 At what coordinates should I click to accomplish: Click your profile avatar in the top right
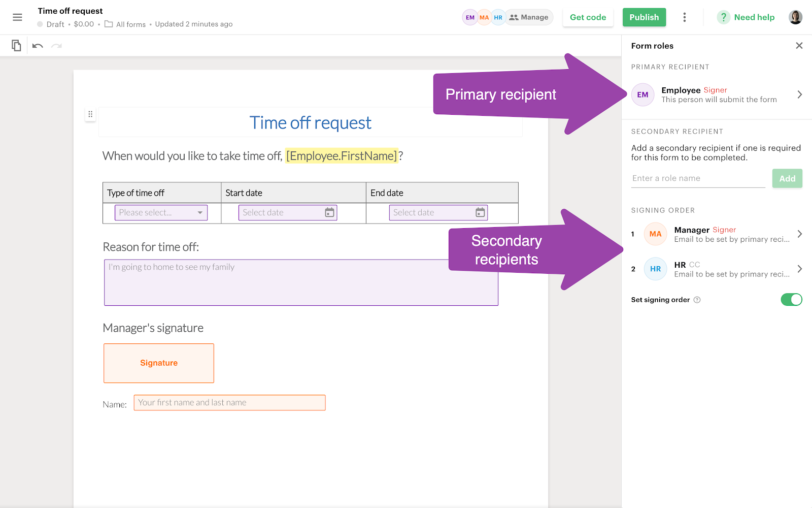pyautogui.click(x=795, y=17)
